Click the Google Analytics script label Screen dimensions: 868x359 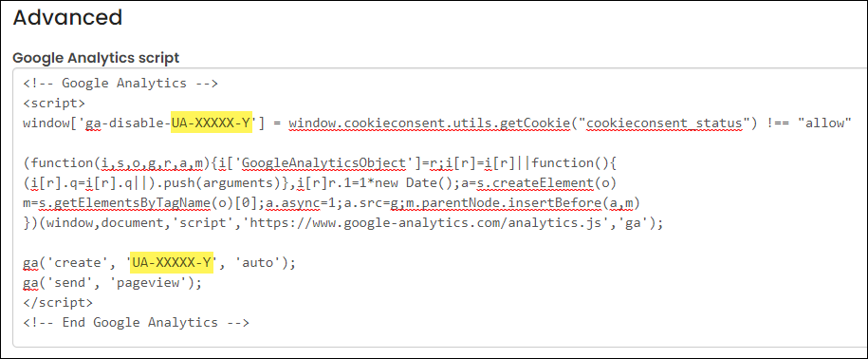(x=96, y=58)
